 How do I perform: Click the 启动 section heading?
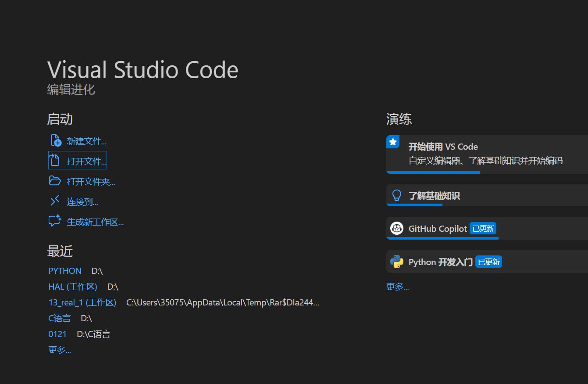pos(60,119)
